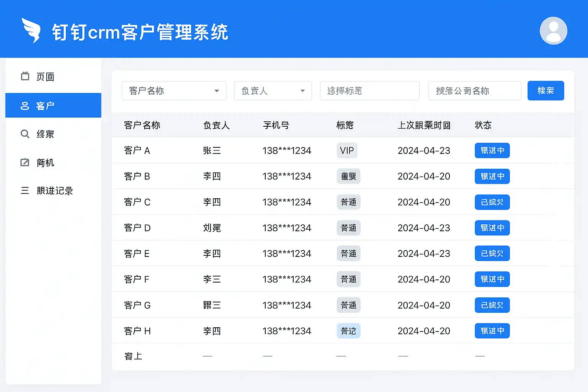
Task: Open the 客户名称 filter combo box
Action: 174,91
